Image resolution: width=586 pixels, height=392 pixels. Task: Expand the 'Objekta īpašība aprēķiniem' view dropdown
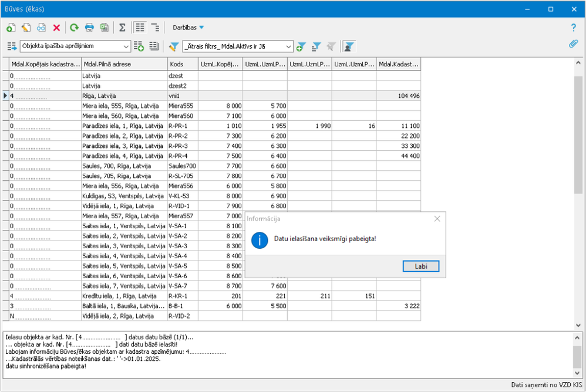coord(126,46)
